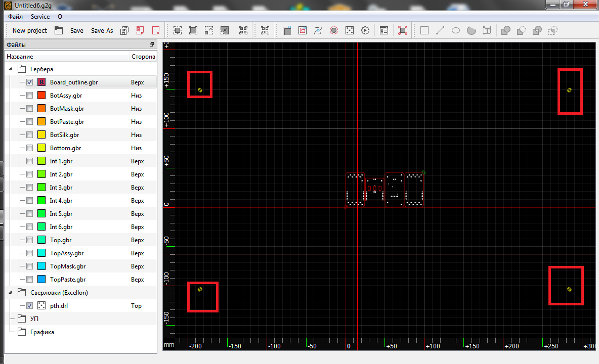This screenshot has width=599, height=364.
Task: Collapse the Сверловки (Excellon) tree node
Action: 10,293
